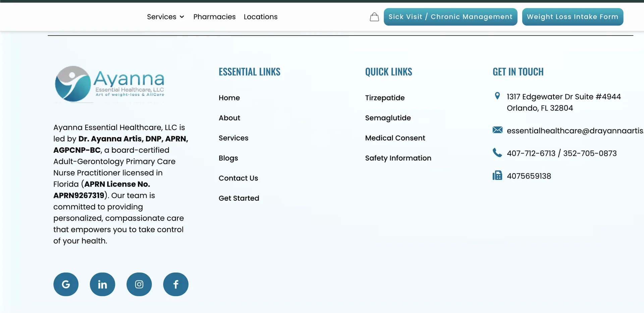Image resolution: width=644 pixels, height=313 pixels.
Task: Click the Get Started link
Action: 239,198
